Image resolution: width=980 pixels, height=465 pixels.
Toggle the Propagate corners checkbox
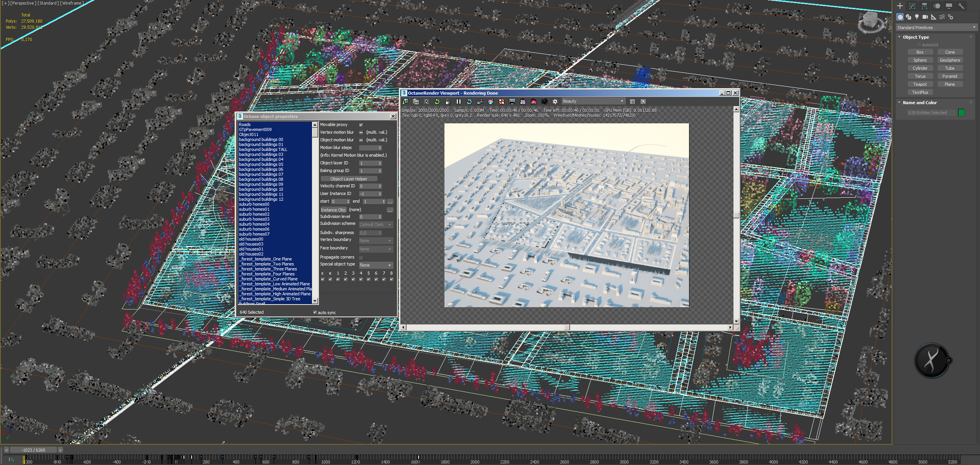tap(361, 257)
